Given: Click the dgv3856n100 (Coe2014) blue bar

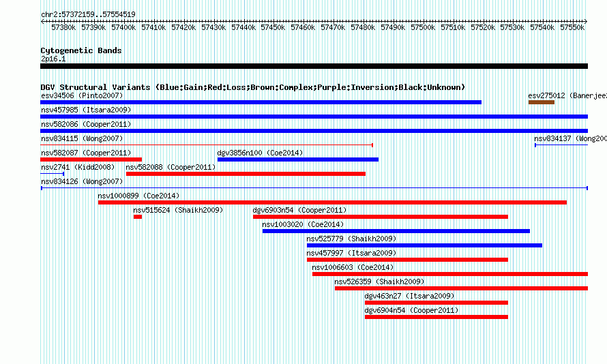Looking at the screenshot, I should (x=298, y=160).
